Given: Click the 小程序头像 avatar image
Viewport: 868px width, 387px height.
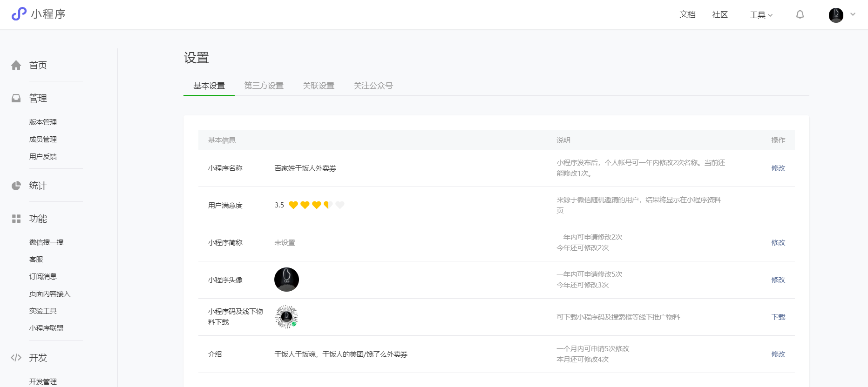Looking at the screenshot, I should [286, 280].
